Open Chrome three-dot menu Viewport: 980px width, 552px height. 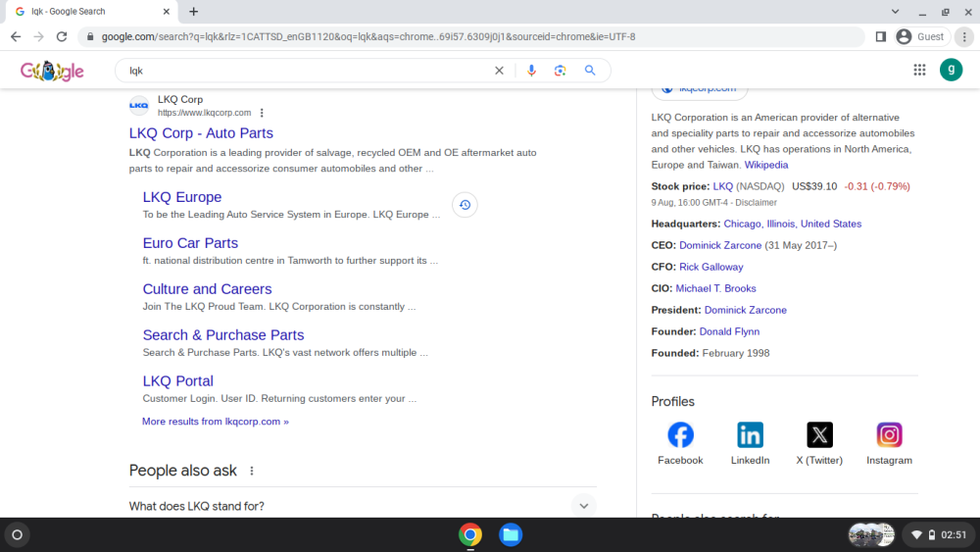[964, 37]
